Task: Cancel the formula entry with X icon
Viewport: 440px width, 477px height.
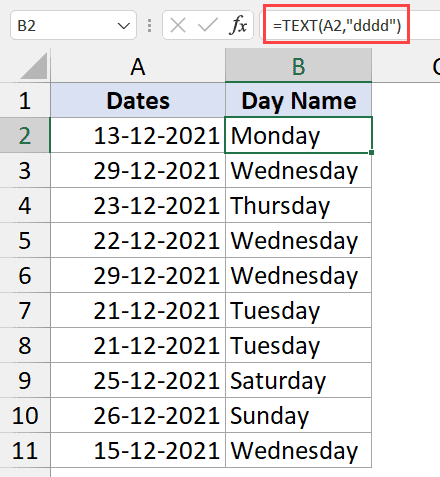Action: click(178, 25)
